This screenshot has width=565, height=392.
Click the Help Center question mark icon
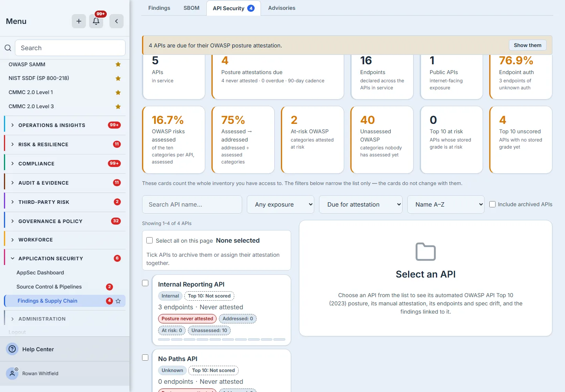click(x=13, y=349)
